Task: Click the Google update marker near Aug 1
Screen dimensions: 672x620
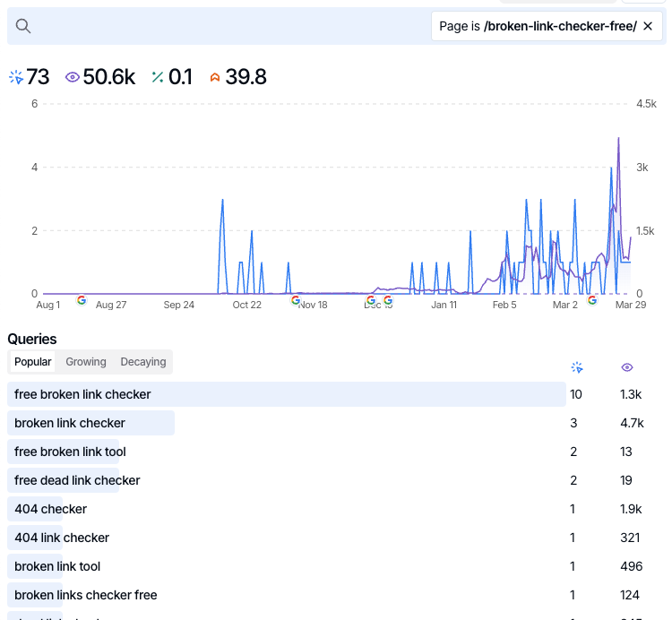Action: [82, 300]
